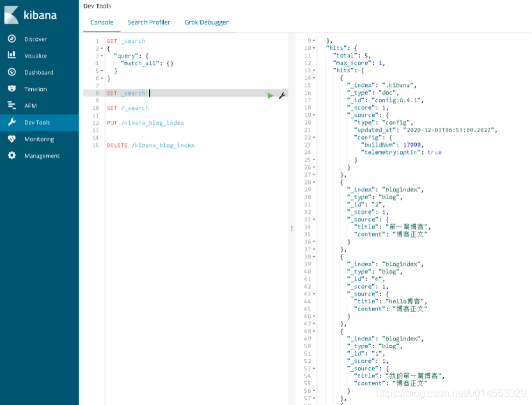Click "updated_at" timestamp line in output
The width and height of the screenshot is (532, 405).
425,130
